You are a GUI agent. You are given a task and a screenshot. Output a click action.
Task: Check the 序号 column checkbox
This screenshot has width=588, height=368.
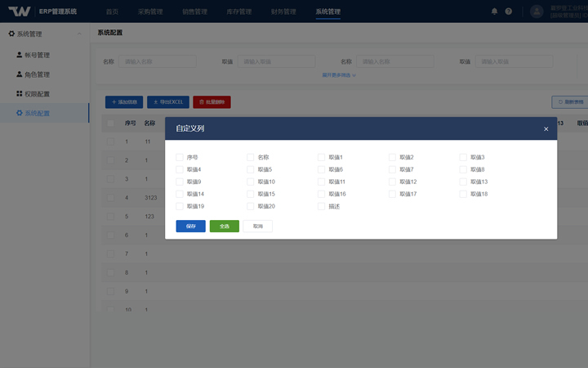click(180, 157)
